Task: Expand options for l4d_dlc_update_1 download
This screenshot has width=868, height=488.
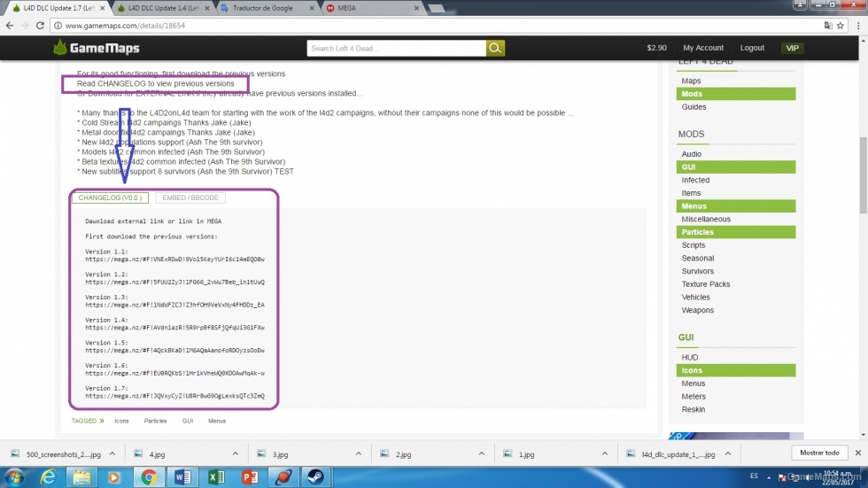Action: [728, 453]
